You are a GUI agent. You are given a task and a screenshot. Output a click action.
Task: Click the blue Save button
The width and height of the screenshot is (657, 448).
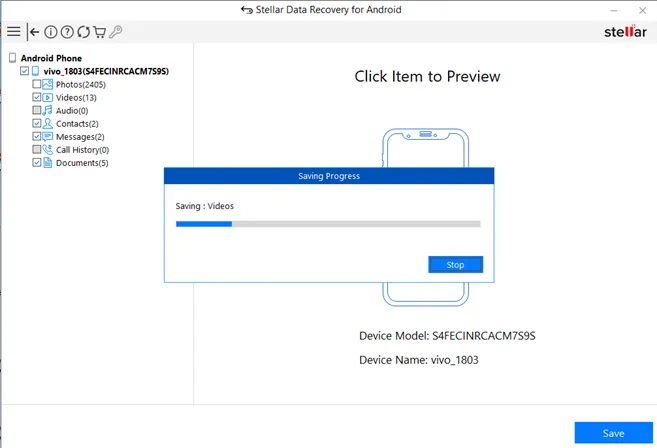click(613, 433)
